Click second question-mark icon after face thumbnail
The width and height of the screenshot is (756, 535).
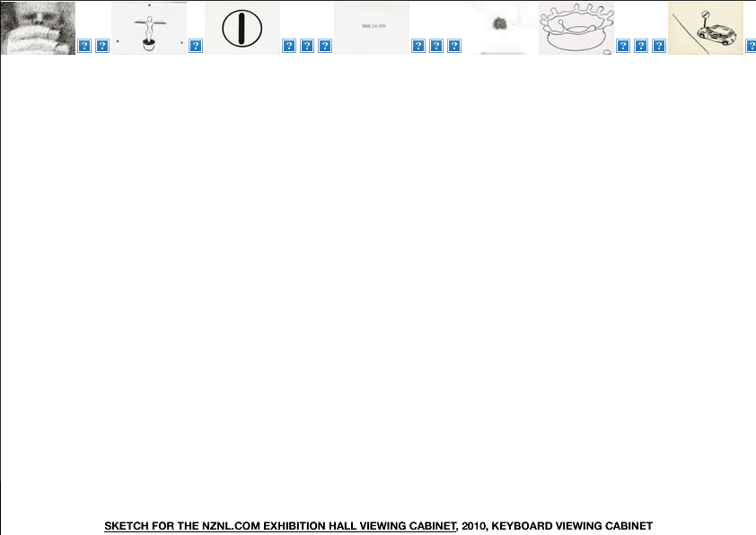pyautogui.click(x=102, y=46)
